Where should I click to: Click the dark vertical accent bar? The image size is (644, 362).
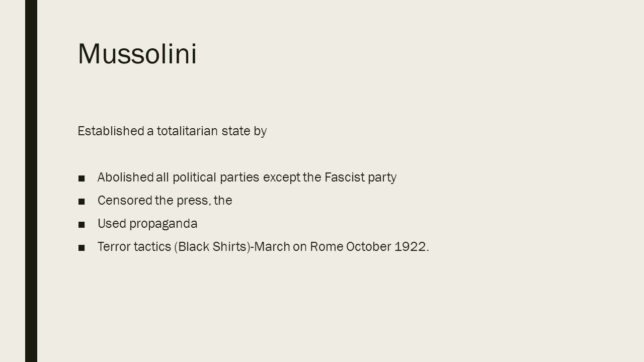31,181
